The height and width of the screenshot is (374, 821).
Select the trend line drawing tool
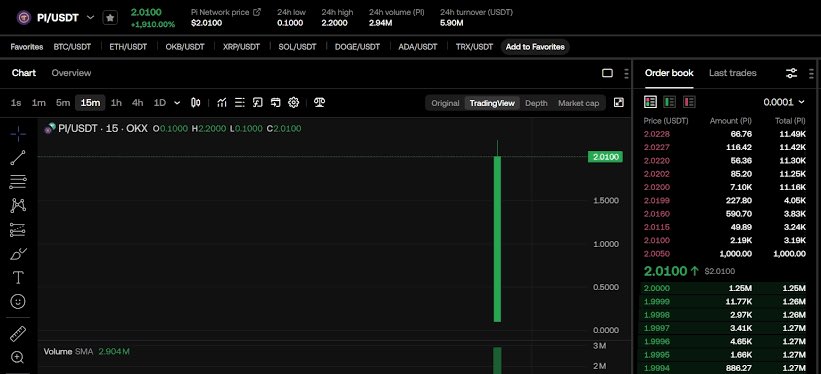[18, 158]
